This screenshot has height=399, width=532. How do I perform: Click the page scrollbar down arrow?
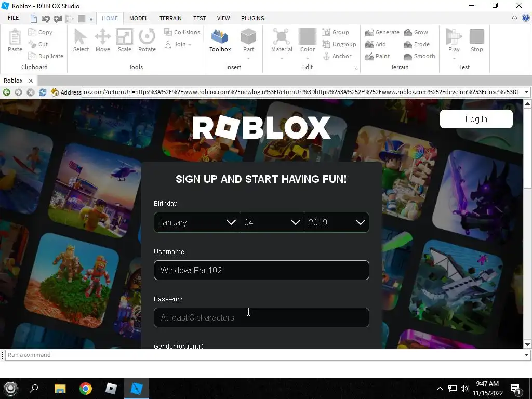527,345
